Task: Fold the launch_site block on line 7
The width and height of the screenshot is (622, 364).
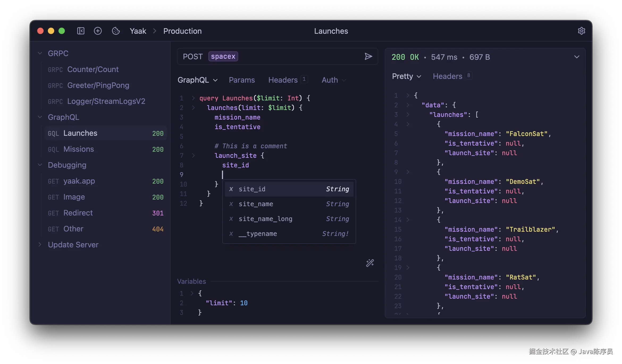Action: point(194,155)
